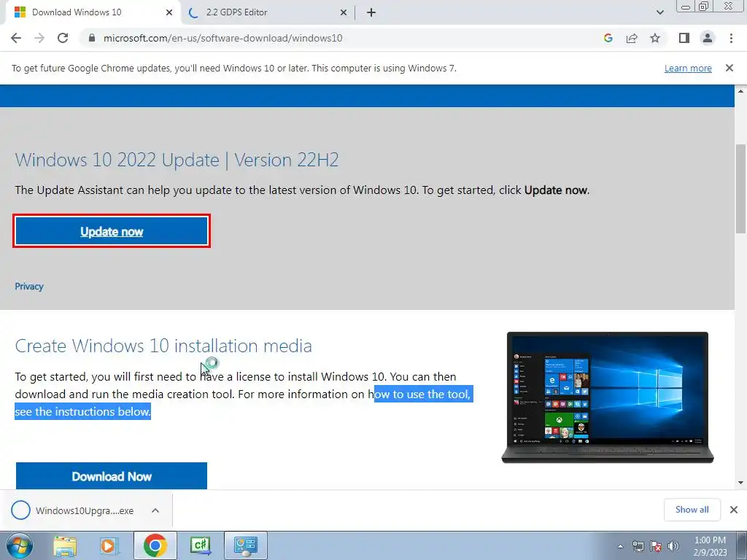Viewport: 747px width, 560px height.
Task: Click the Windows 10 2022 Update heading
Action: [177, 160]
